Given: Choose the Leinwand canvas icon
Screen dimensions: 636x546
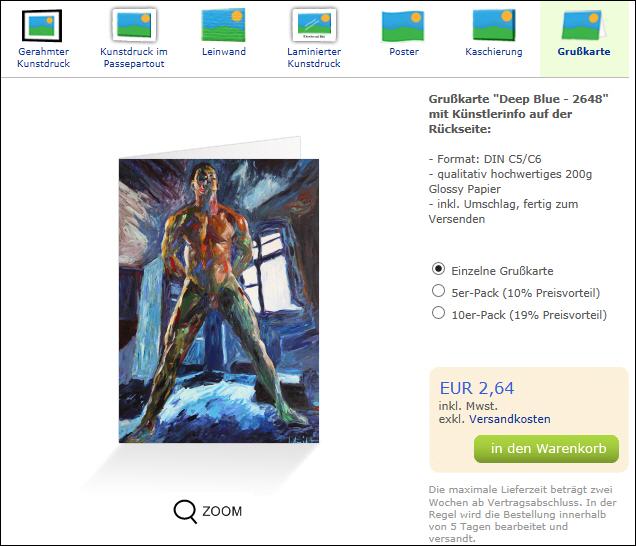Looking at the screenshot, I should (223, 25).
